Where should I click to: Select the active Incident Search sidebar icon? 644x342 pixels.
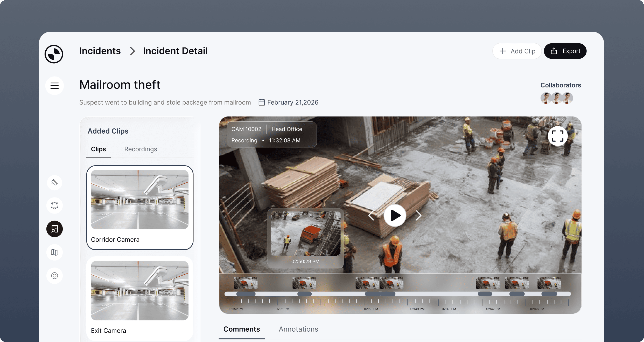[54, 229]
